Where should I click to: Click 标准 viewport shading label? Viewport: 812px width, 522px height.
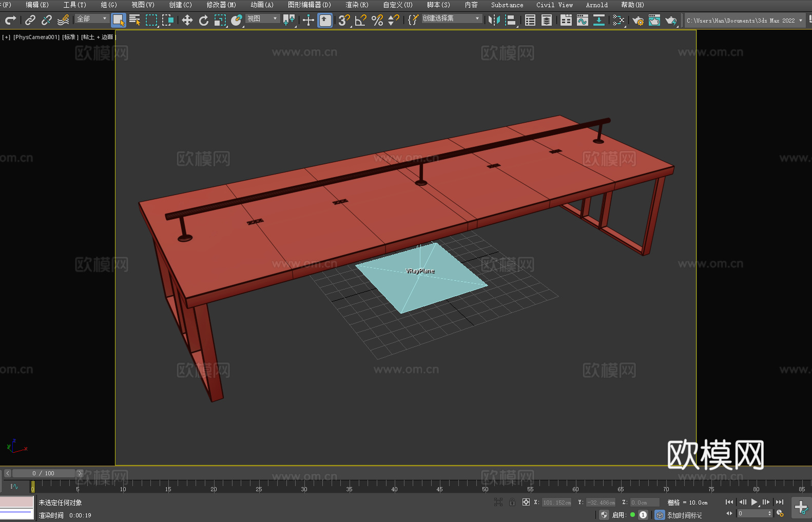click(70, 37)
